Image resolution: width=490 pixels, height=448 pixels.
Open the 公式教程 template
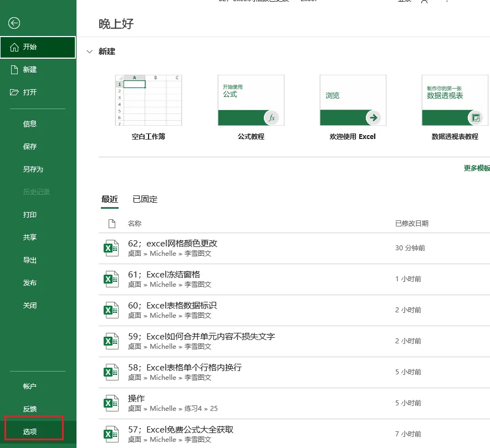(251, 100)
